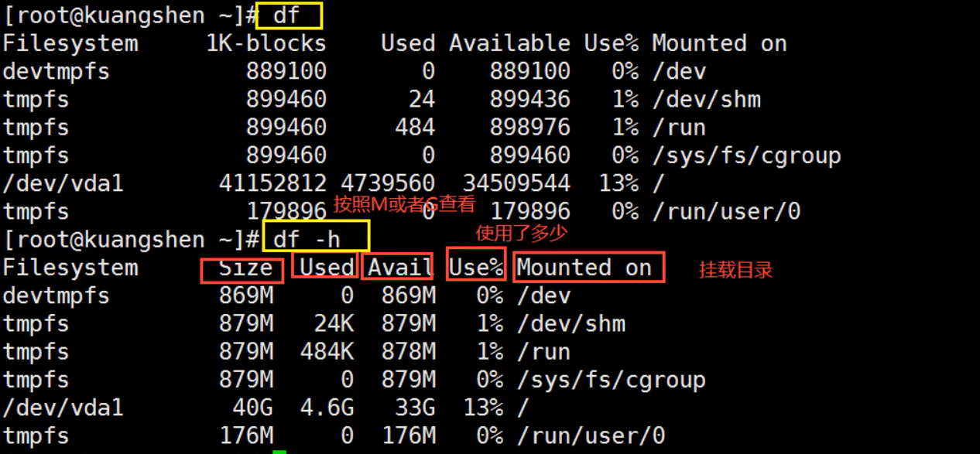Click the 'Filesystem' header left of Size
Image resolution: width=980 pixels, height=454 pixels.
tap(70, 268)
